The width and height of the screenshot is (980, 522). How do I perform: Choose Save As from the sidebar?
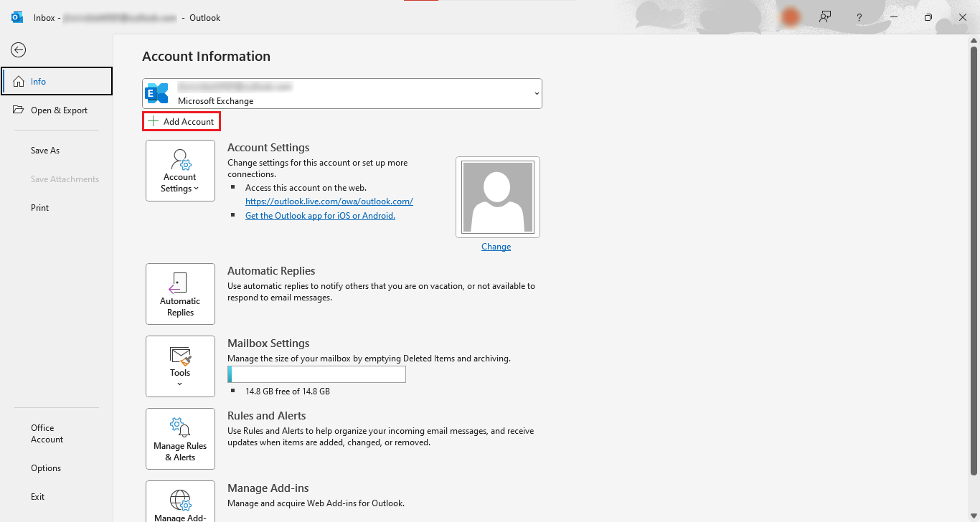click(45, 151)
